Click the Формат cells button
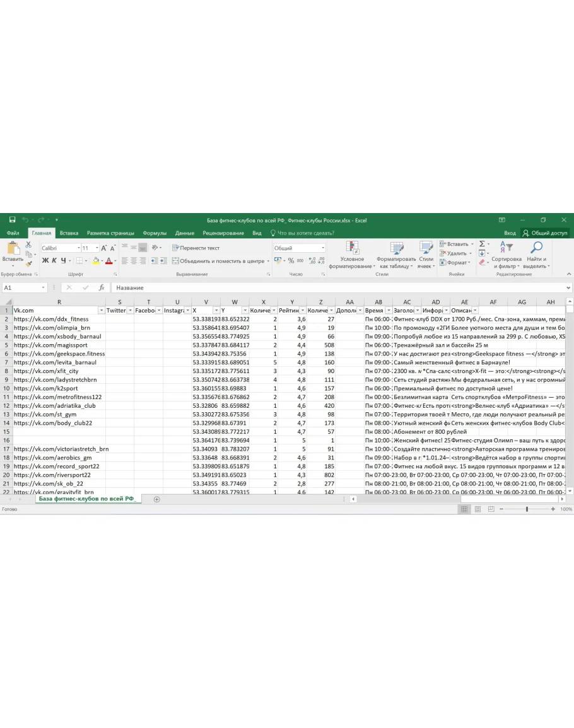This screenshot has width=574, height=728. pos(454,262)
